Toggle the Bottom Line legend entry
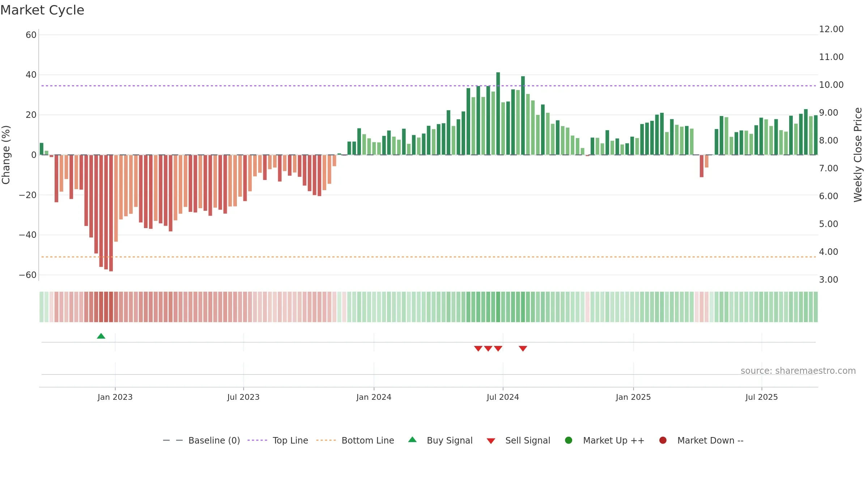The height and width of the screenshot is (488, 868). click(355, 440)
